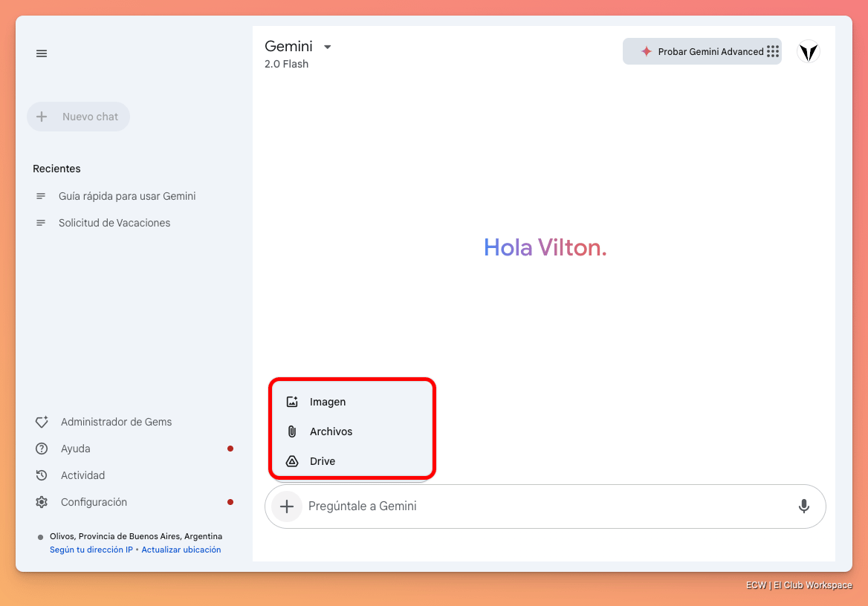Expand the Gemini model dropdown arrow
Screen dimensions: 868x606
[x=327, y=47]
